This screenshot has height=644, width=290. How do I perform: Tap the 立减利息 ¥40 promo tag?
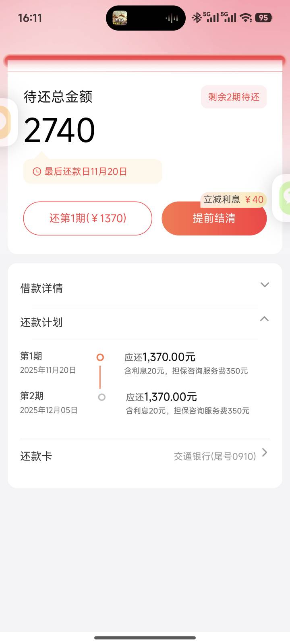(x=233, y=199)
